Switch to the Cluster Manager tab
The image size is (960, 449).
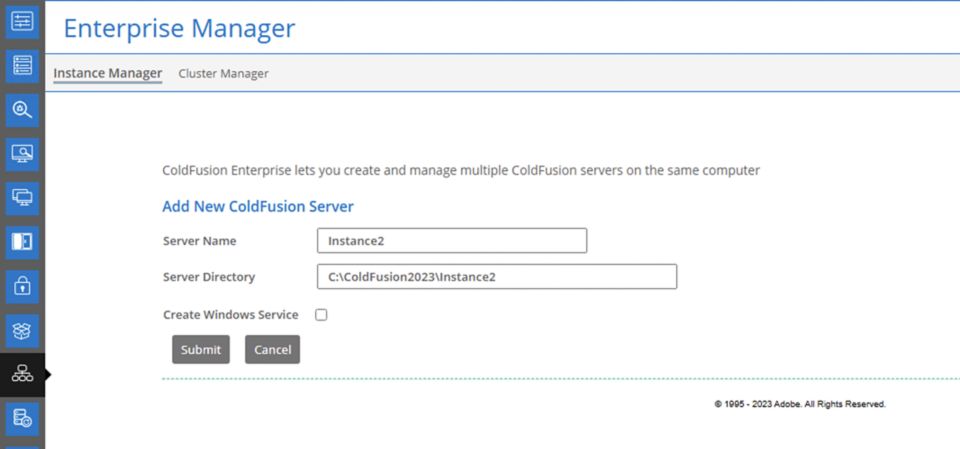tap(223, 73)
